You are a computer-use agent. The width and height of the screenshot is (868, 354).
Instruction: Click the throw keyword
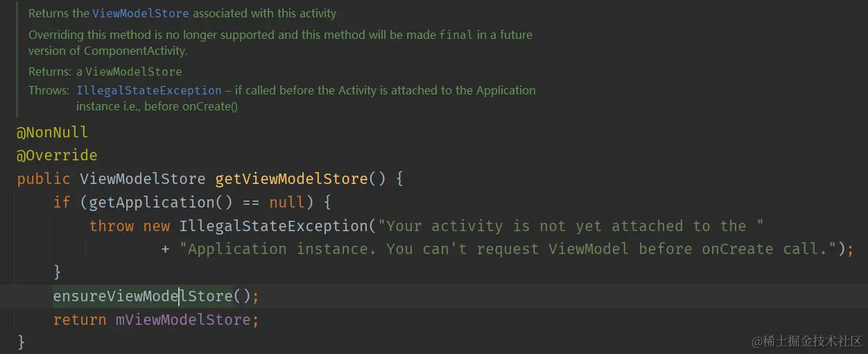pyautogui.click(x=112, y=226)
